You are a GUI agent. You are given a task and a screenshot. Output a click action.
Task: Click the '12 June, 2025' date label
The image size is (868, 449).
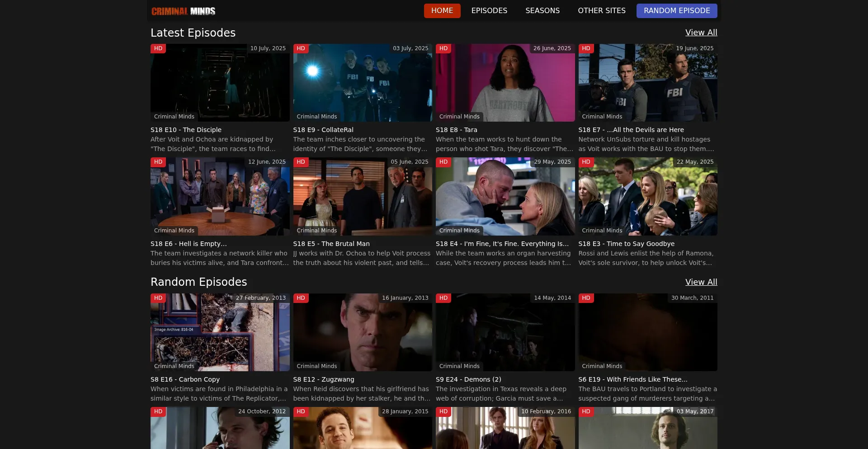tap(267, 162)
